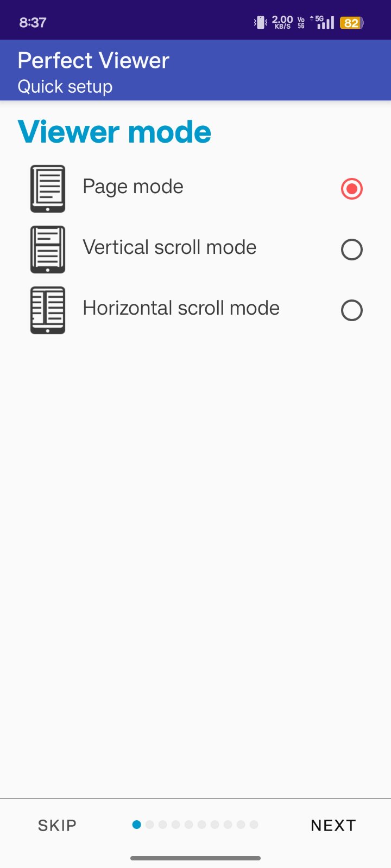This screenshot has height=868, width=391.
Task: Tap the Horizontal scroll mode icon
Action: (48, 310)
